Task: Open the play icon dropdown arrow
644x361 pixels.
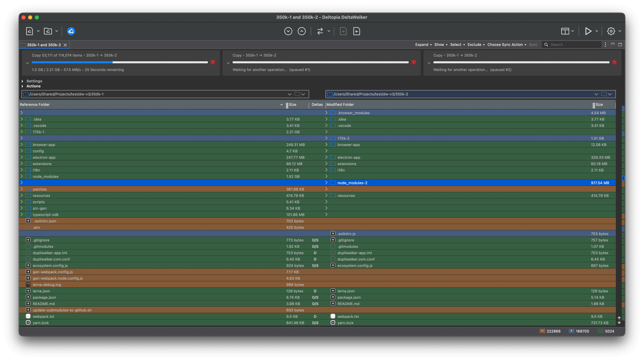Action: (x=597, y=31)
